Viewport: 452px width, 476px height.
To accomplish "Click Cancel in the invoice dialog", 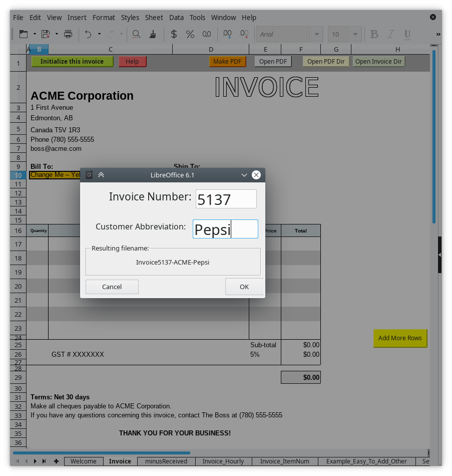I will [112, 287].
